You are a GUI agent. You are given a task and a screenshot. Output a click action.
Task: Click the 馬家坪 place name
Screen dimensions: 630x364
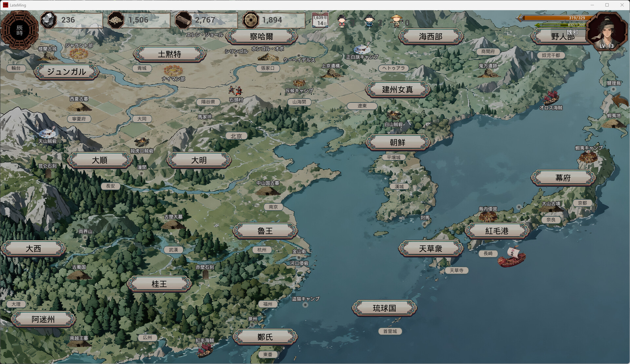(x=205, y=117)
